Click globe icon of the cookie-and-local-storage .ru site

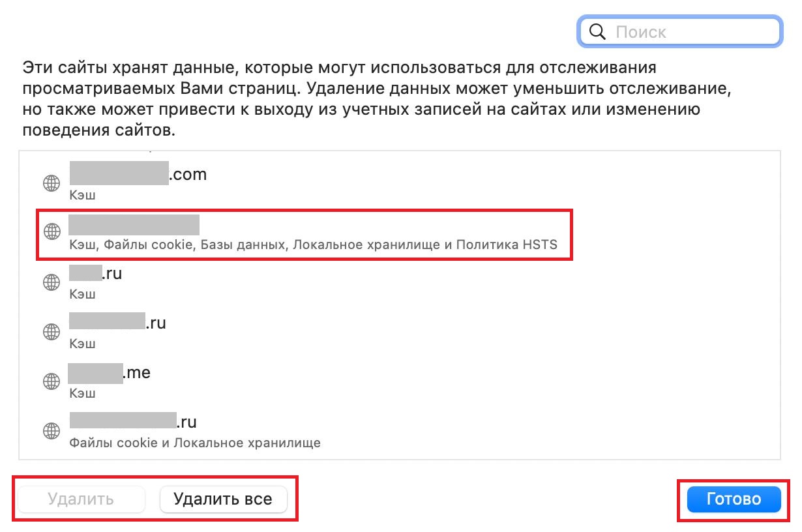point(52,431)
